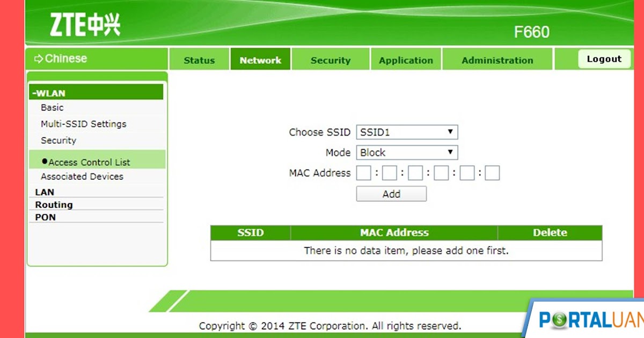Screen dimensions: 644x338
Task: Click the 'Mode' field label
Action: click(x=338, y=152)
